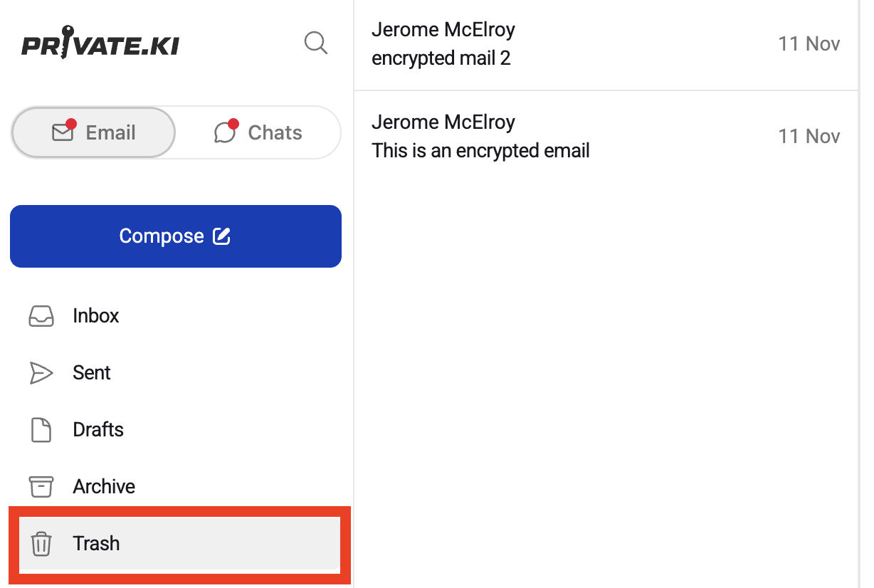The height and width of the screenshot is (588, 874).
Task: Go to the Sent folder label
Action: click(92, 373)
